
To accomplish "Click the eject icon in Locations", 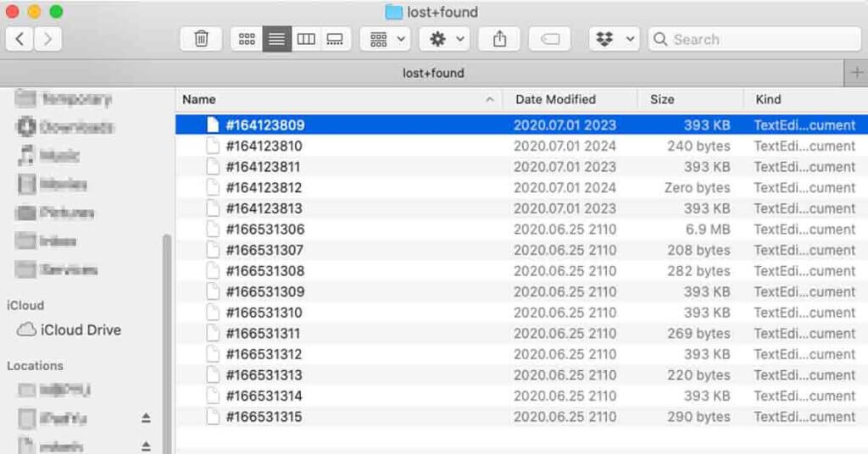I will [x=146, y=418].
